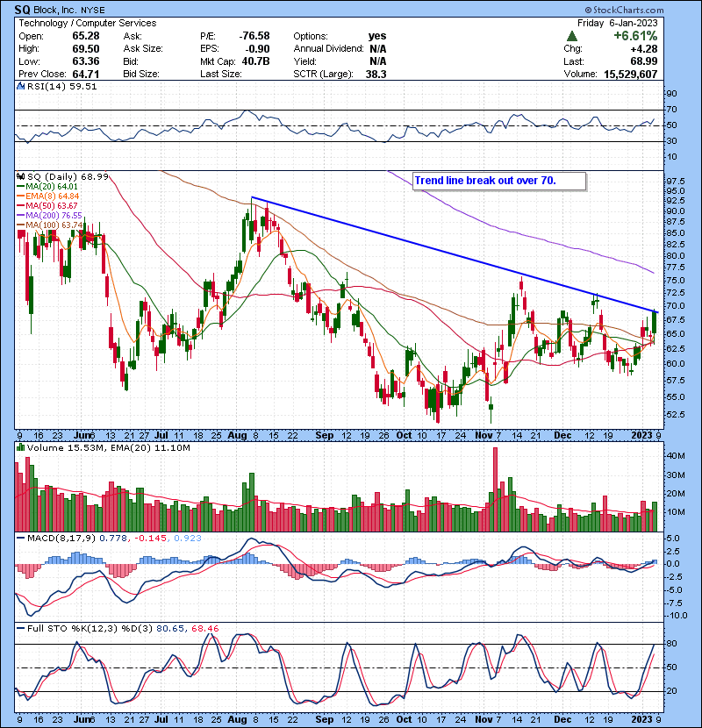702x728 pixels.
Task: Click the tallest November volume bar
Action: [x=495, y=489]
